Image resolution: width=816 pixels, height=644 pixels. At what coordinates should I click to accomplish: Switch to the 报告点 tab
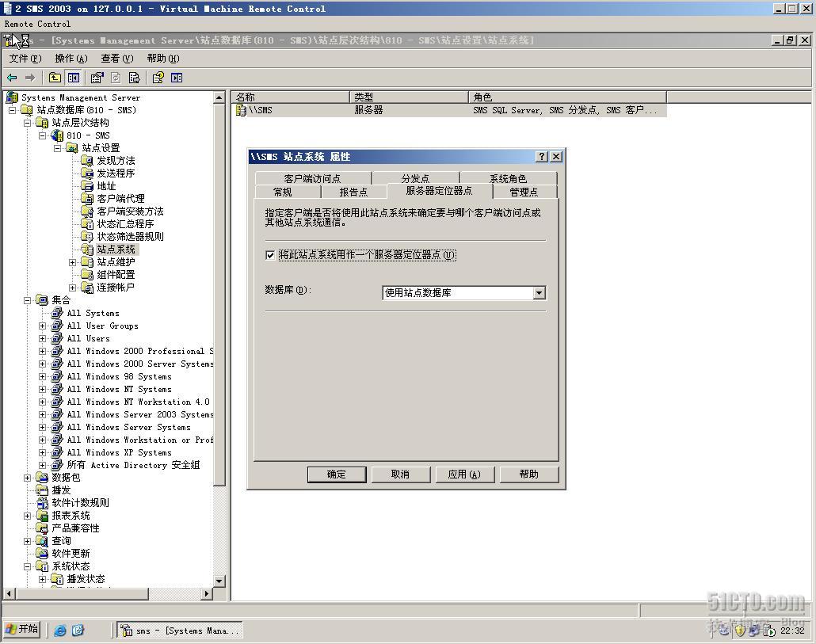click(x=353, y=192)
